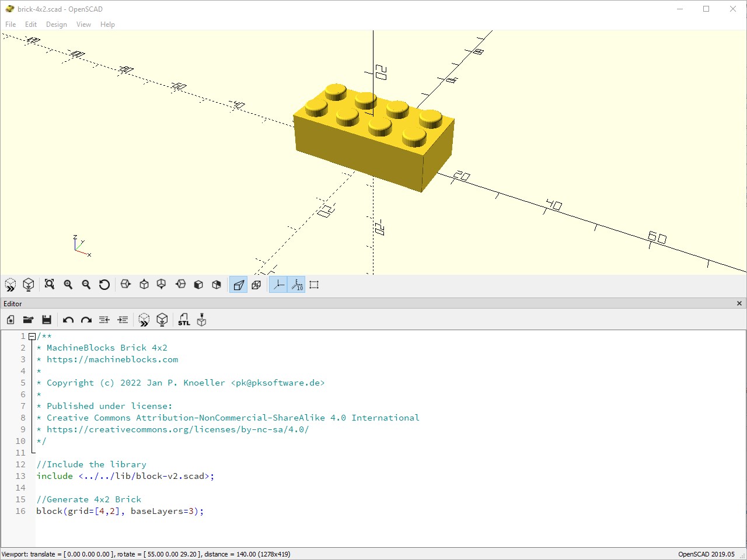Click Preview icon in editor toolbar
Screen dimensions: 747x560
pyautogui.click(x=144, y=320)
